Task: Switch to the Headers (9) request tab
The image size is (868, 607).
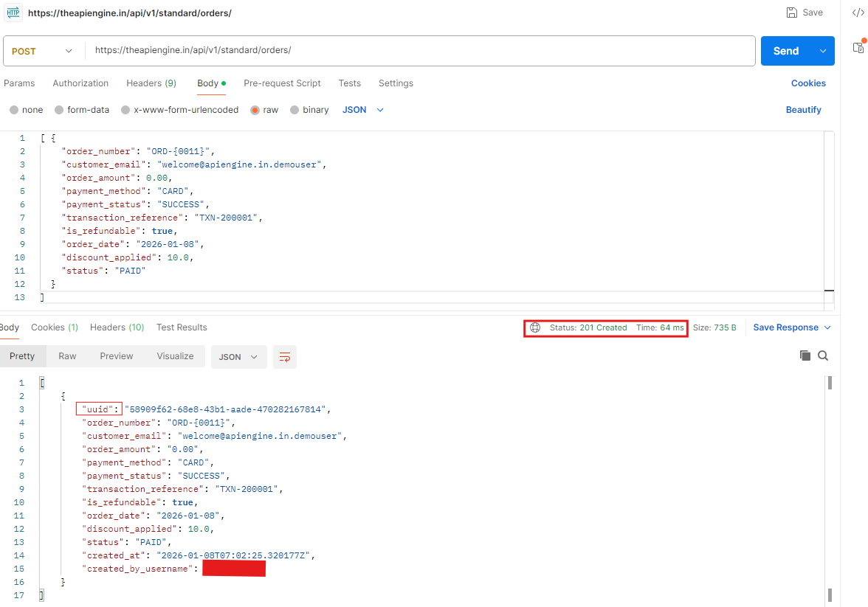Action: [x=151, y=83]
